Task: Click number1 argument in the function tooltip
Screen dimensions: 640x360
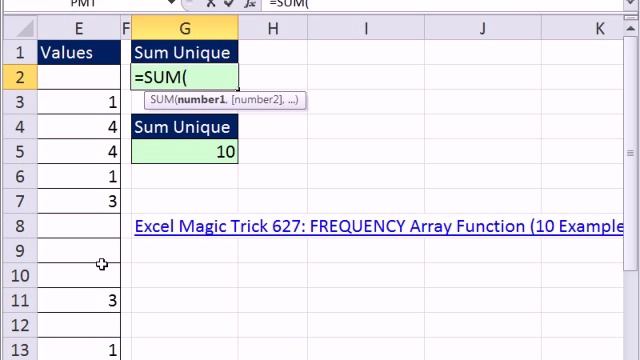Action: 201,100
